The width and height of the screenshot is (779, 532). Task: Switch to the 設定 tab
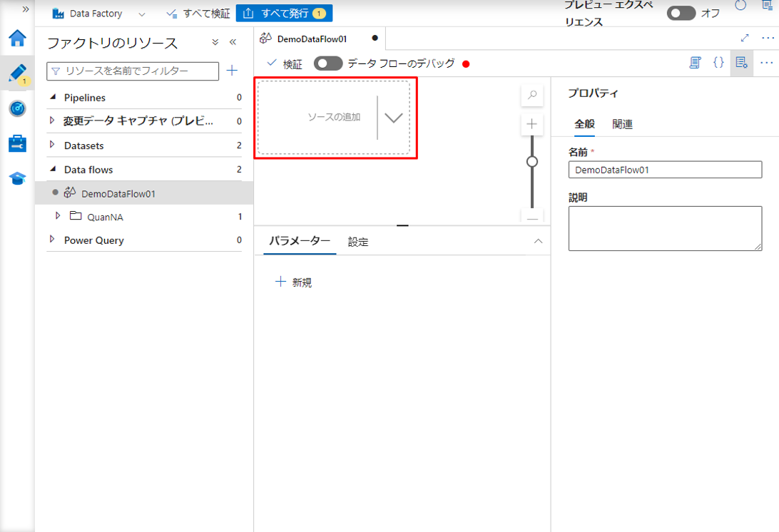click(358, 242)
